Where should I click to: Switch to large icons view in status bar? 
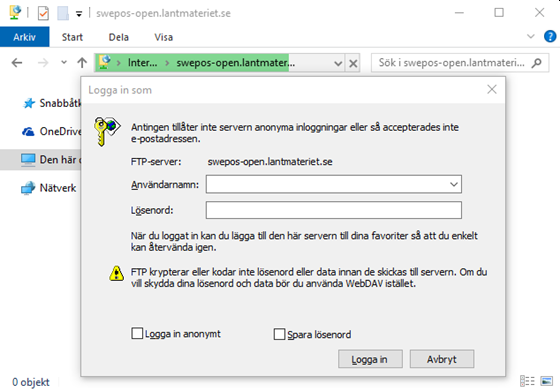tap(546, 381)
